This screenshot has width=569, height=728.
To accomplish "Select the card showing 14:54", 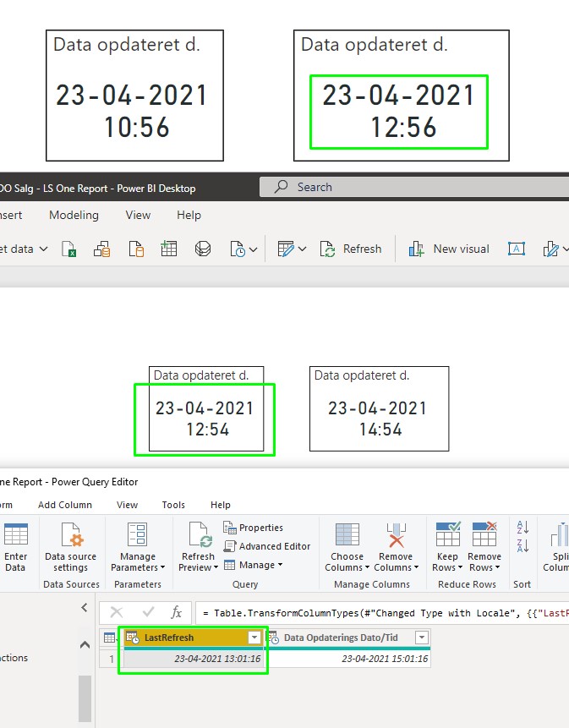I will [x=379, y=408].
